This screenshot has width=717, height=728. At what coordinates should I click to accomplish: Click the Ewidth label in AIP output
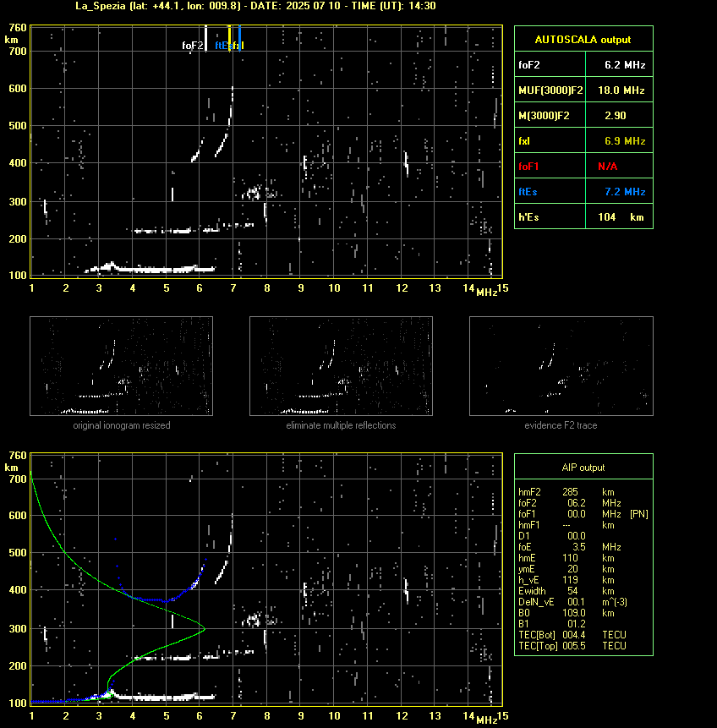(x=532, y=592)
